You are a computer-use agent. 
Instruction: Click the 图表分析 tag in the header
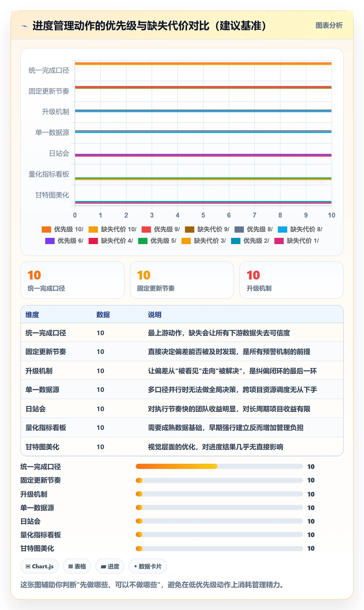point(329,26)
